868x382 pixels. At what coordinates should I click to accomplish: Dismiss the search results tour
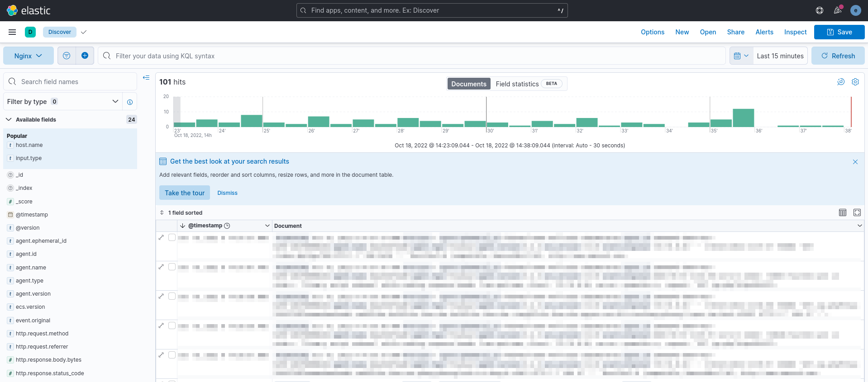[x=227, y=193]
